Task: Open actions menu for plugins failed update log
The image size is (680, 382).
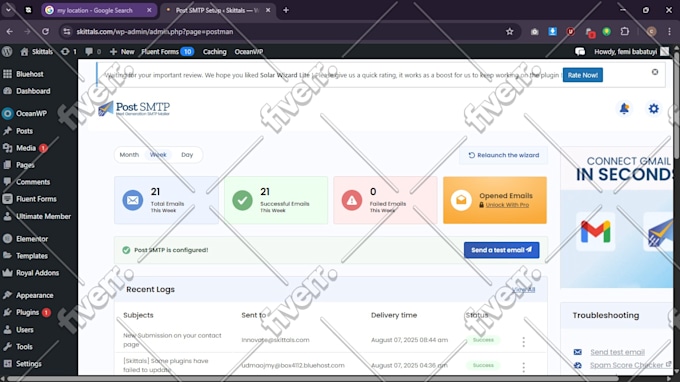Action: (x=523, y=367)
